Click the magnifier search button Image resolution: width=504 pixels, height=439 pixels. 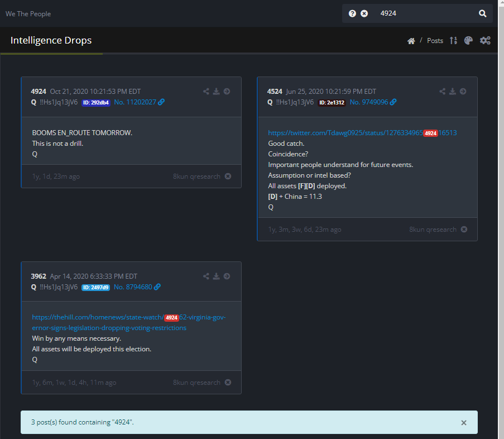tap(482, 13)
